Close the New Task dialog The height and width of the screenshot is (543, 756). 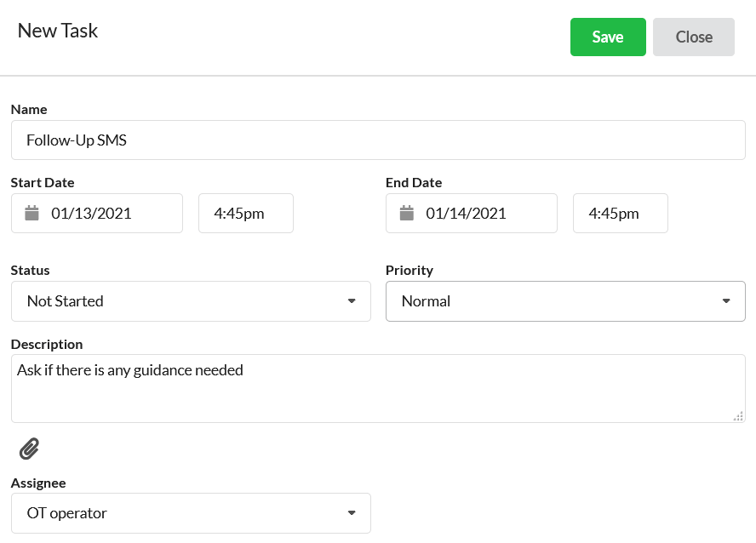click(694, 37)
